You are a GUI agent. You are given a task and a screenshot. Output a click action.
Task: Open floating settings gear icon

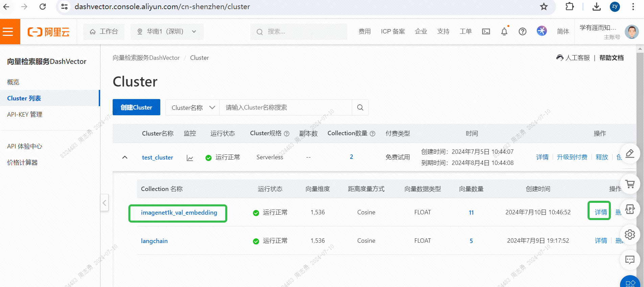[x=630, y=234]
